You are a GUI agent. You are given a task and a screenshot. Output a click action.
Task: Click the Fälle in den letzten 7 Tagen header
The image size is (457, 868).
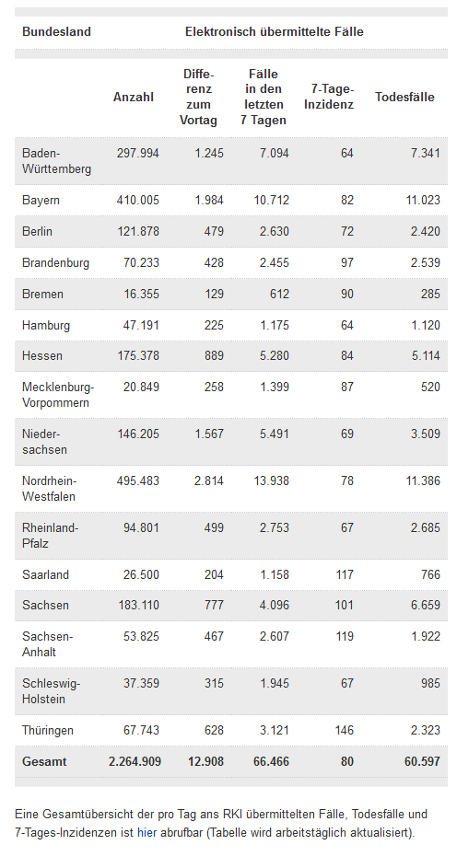264,97
